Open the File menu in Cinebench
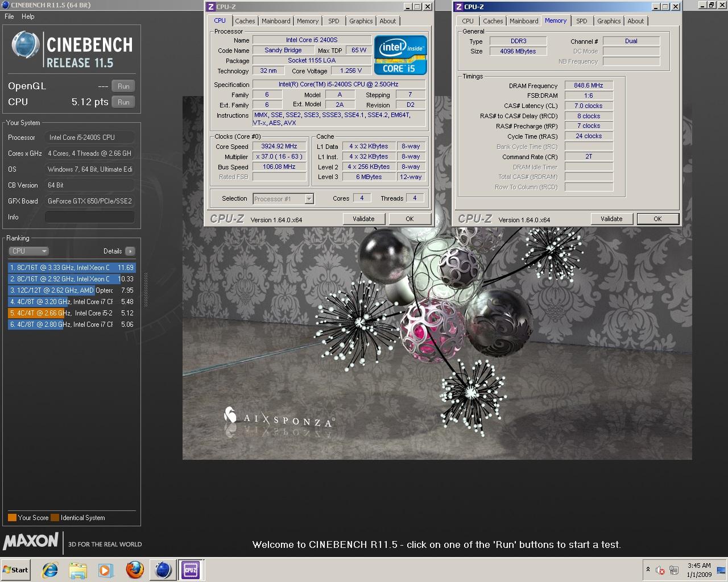 tap(9, 16)
